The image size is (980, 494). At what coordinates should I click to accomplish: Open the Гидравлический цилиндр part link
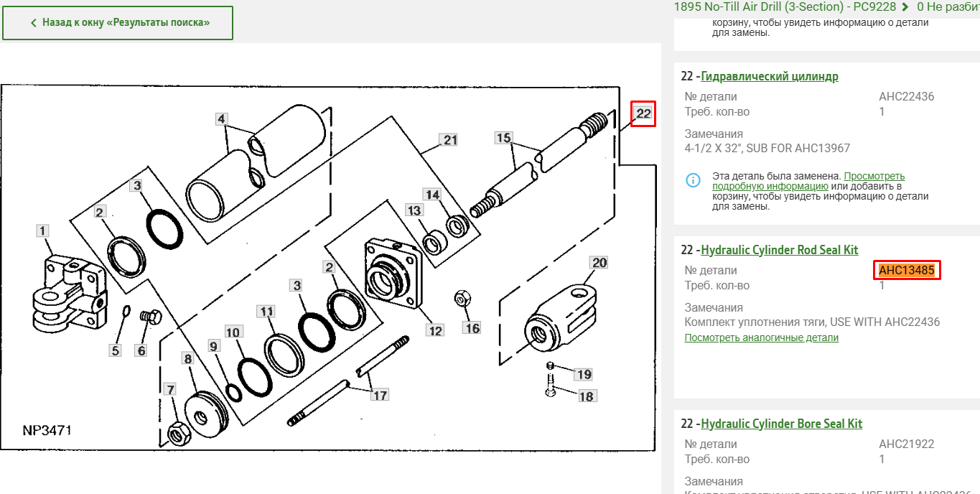click(x=770, y=76)
